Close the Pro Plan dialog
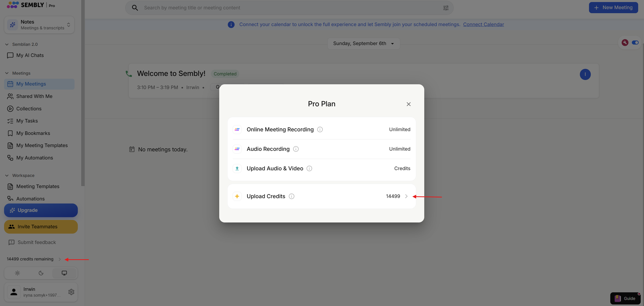This screenshot has width=644, height=306. [x=409, y=104]
